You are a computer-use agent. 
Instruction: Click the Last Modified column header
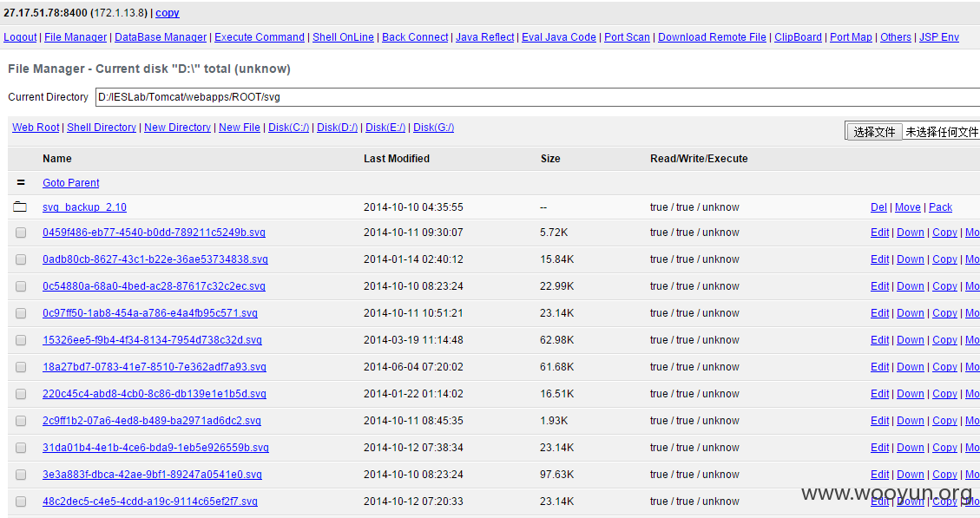[x=396, y=158]
